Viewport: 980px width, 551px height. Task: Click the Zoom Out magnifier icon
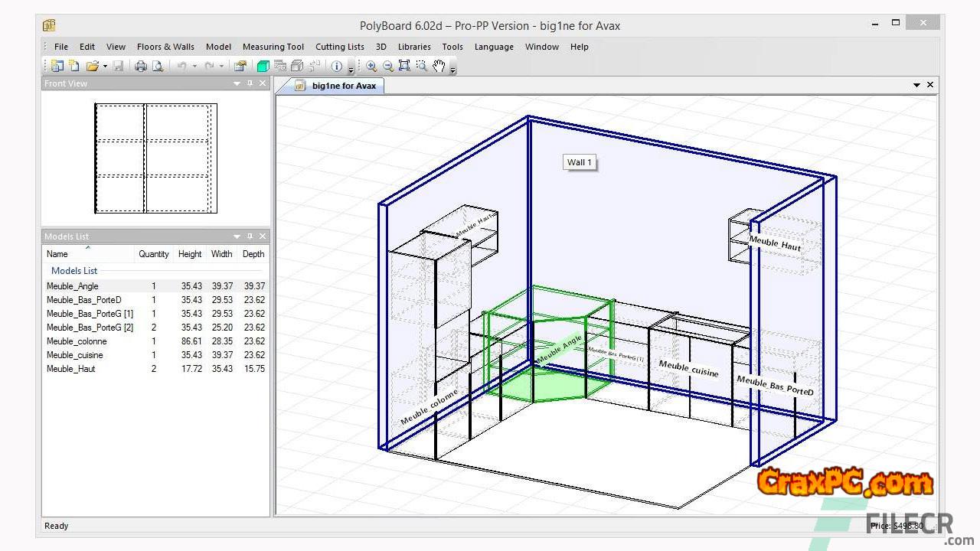tap(388, 67)
